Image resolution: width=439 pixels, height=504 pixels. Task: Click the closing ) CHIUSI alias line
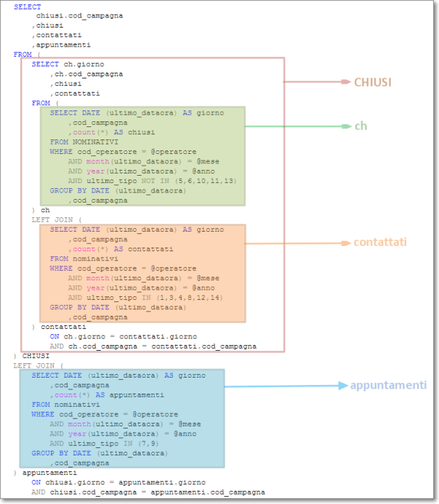[31, 356]
